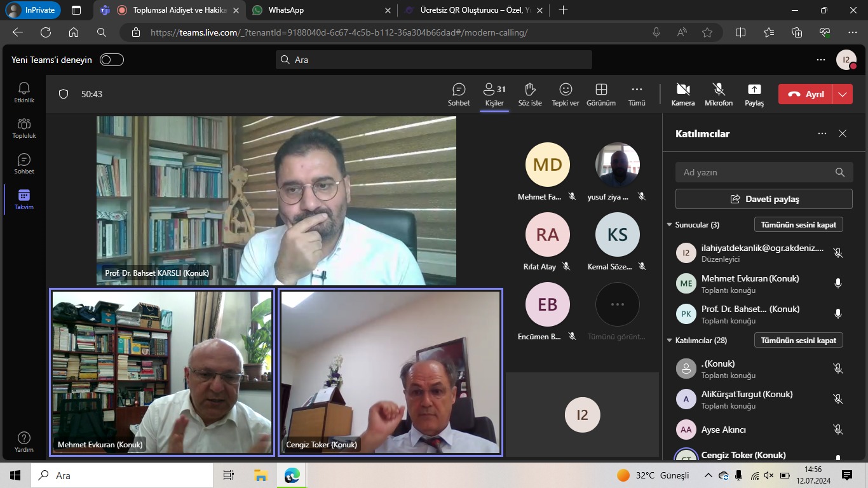Unmute the Mikrofon

coord(719,94)
